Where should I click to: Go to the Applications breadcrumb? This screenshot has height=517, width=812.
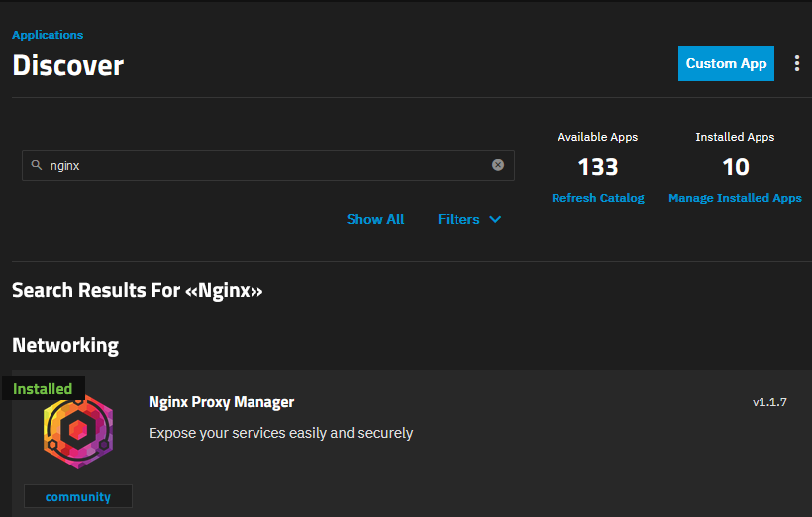(48, 35)
